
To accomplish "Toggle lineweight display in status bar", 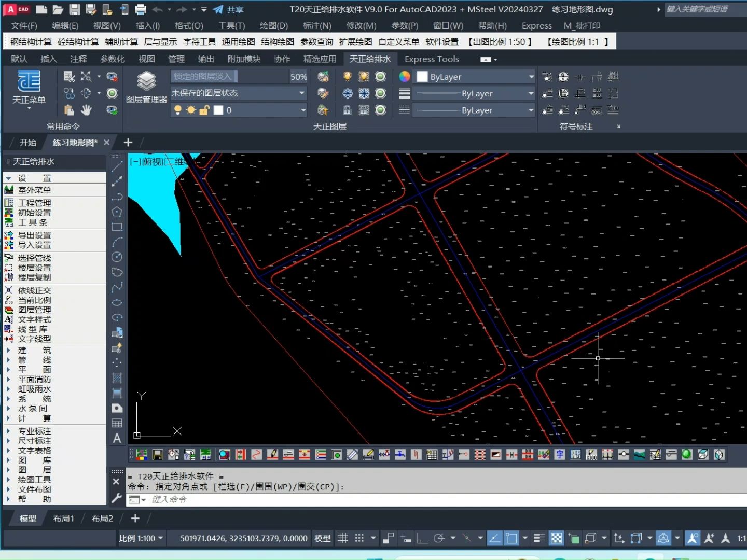I will click(539, 538).
